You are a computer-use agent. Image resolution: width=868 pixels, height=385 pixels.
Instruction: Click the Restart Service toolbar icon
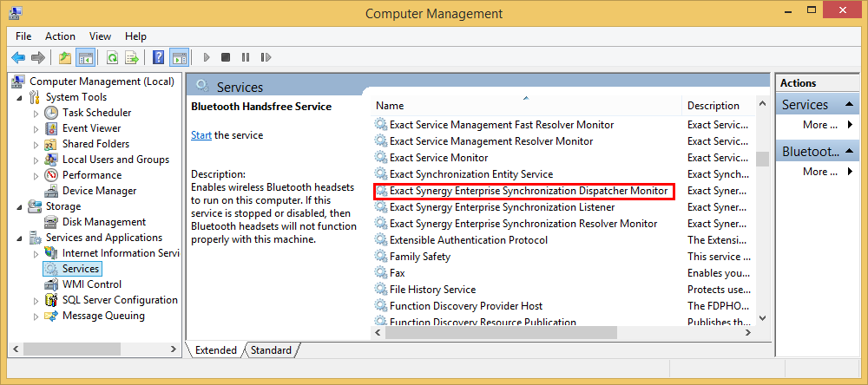tap(266, 57)
